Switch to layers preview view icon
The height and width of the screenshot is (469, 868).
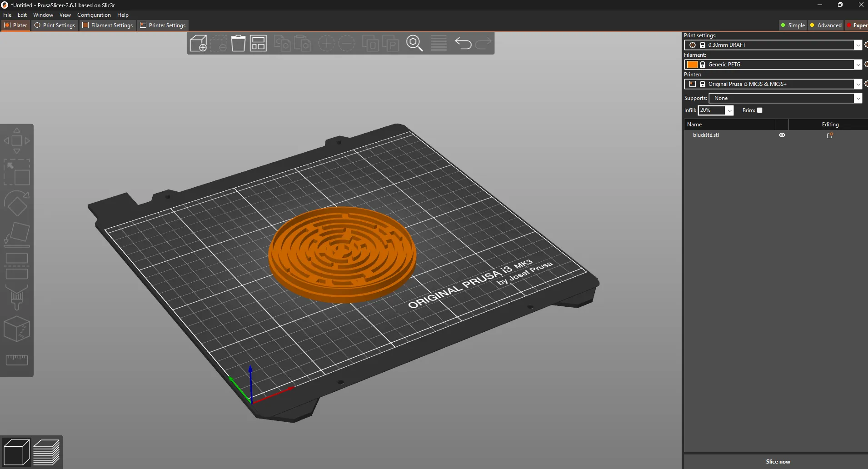point(46,452)
